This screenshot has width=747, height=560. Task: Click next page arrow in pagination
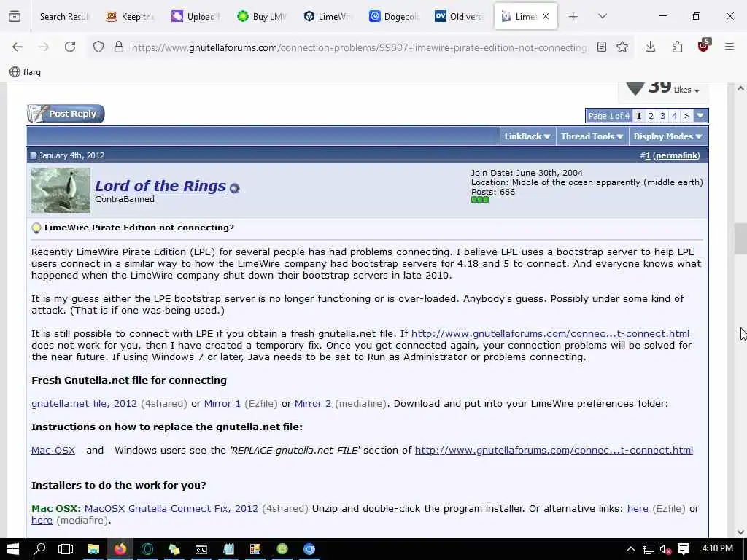[686, 116]
